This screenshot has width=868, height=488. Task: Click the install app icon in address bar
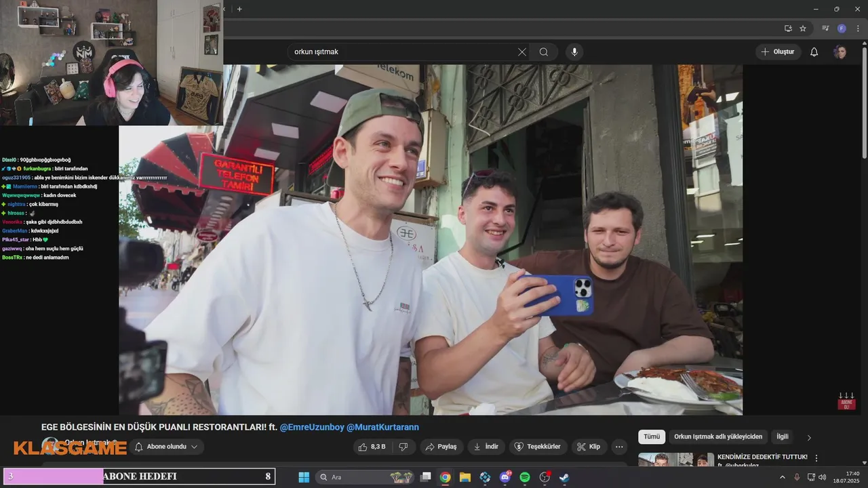point(788,28)
